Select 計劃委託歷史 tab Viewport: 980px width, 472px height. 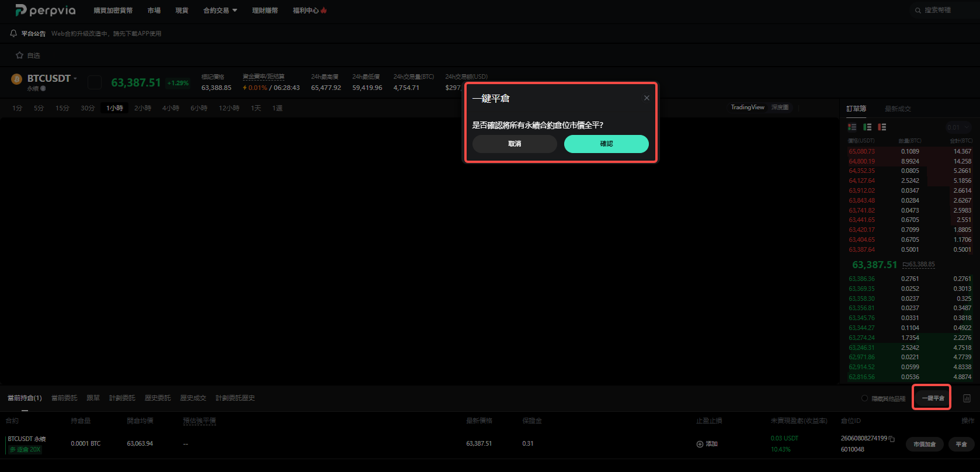[x=235, y=398]
